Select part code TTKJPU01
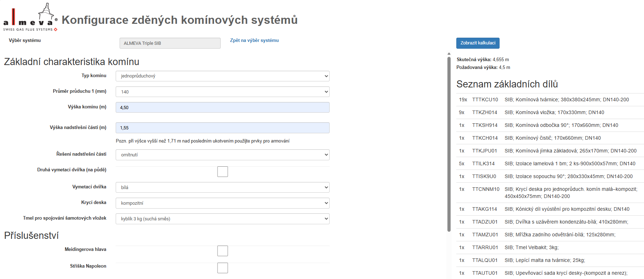644x279 pixels. (485, 151)
